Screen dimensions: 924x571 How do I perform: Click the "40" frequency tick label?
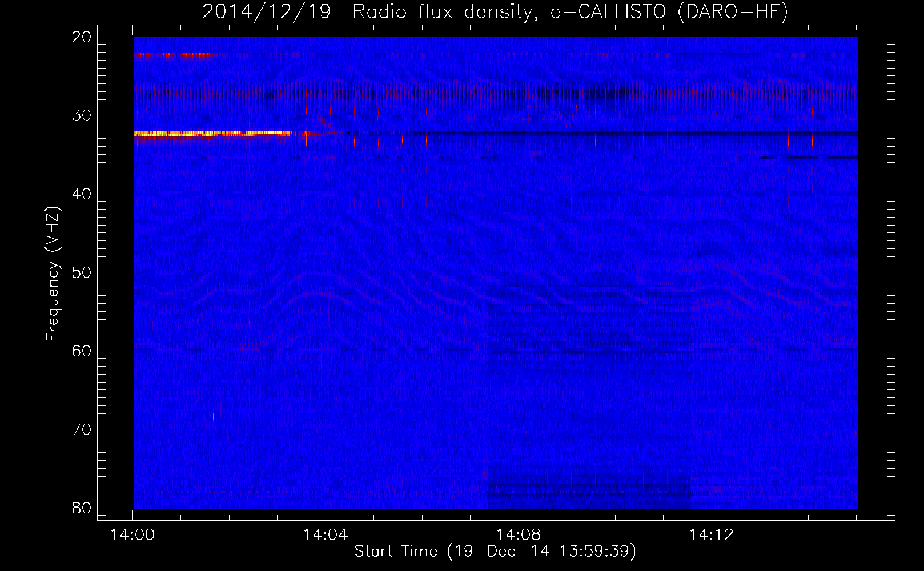click(x=82, y=194)
